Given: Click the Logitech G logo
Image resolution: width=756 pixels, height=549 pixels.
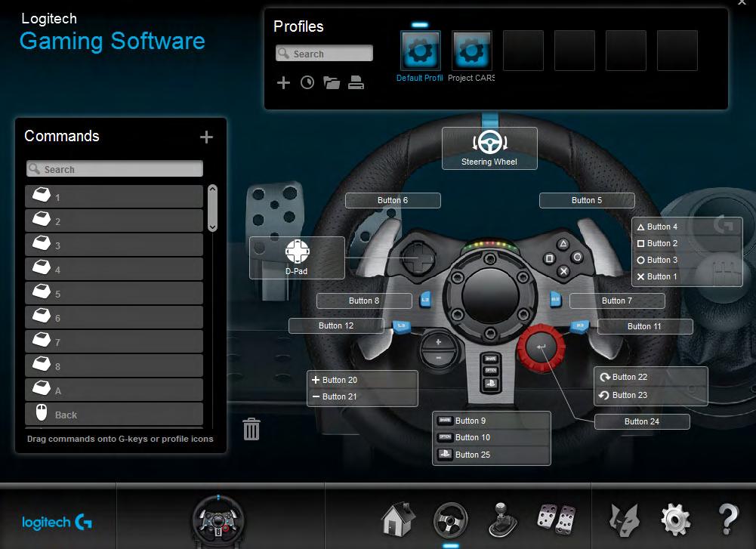Looking at the screenshot, I should coord(57,523).
